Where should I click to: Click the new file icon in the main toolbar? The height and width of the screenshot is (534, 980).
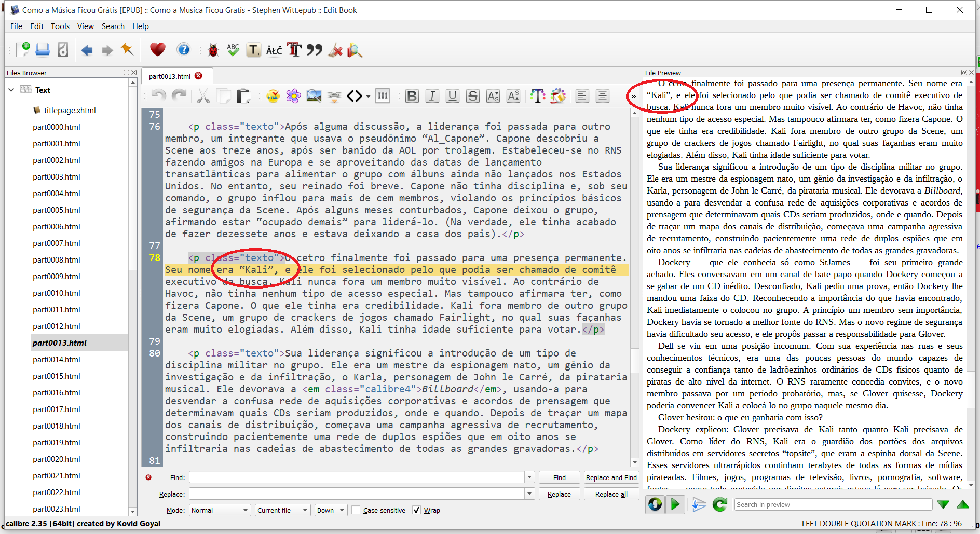23,50
